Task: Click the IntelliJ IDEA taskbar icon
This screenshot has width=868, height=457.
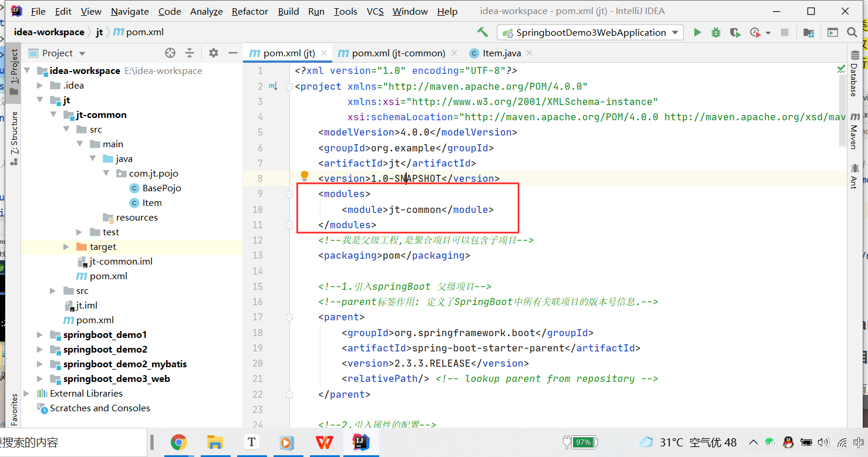Action: (x=360, y=442)
